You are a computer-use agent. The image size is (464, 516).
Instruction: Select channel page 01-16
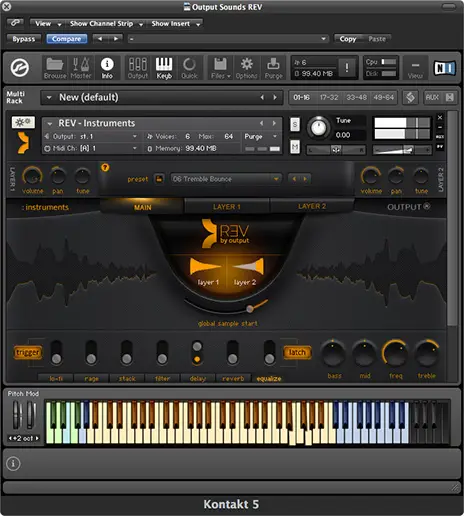click(302, 97)
